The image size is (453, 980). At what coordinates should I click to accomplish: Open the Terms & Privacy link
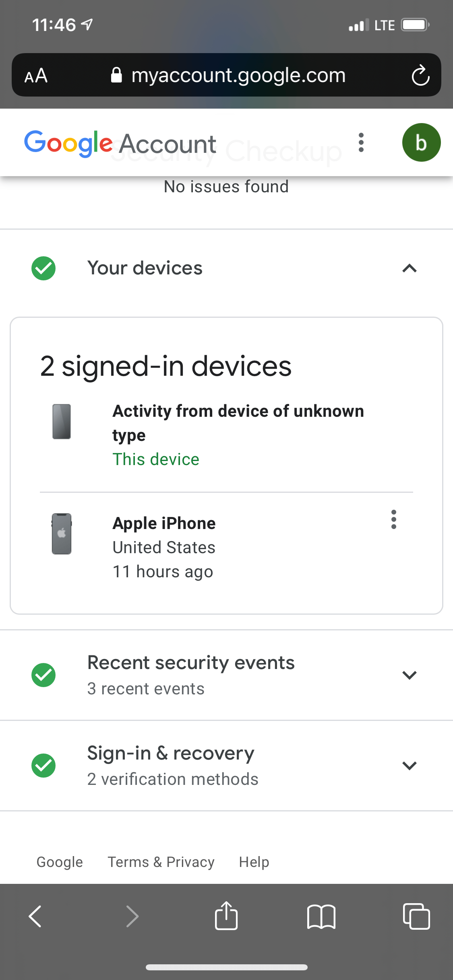(x=161, y=862)
